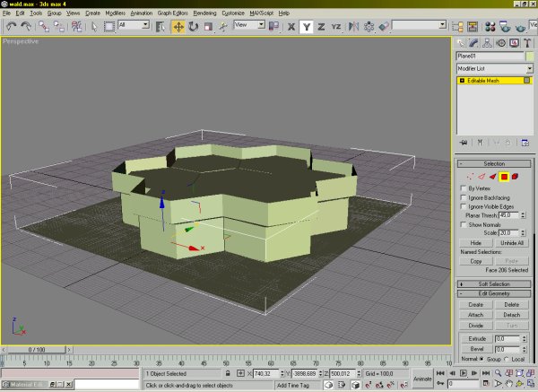
Task: Restrict transform to the X axis
Action: click(x=291, y=27)
